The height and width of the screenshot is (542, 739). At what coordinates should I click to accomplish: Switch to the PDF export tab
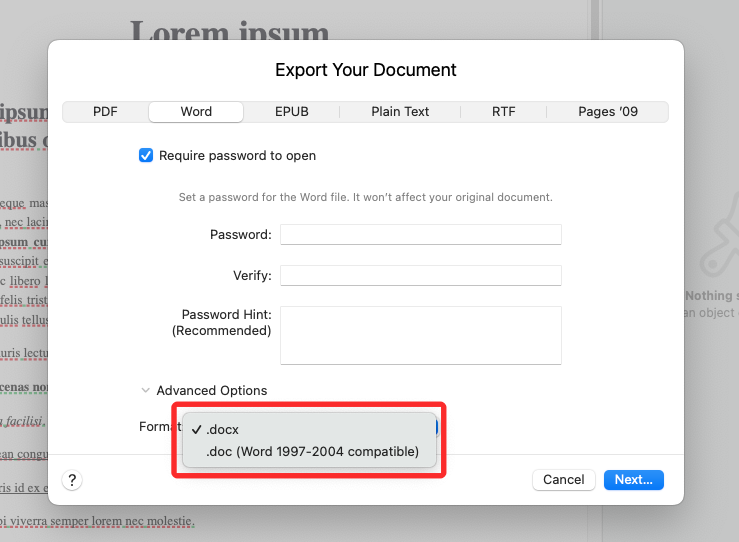click(x=105, y=112)
